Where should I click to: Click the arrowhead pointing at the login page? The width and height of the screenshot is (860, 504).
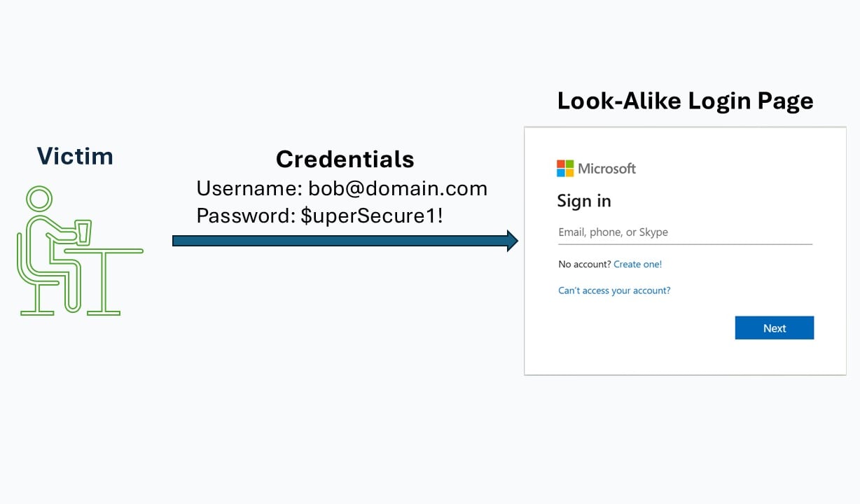(x=511, y=241)
